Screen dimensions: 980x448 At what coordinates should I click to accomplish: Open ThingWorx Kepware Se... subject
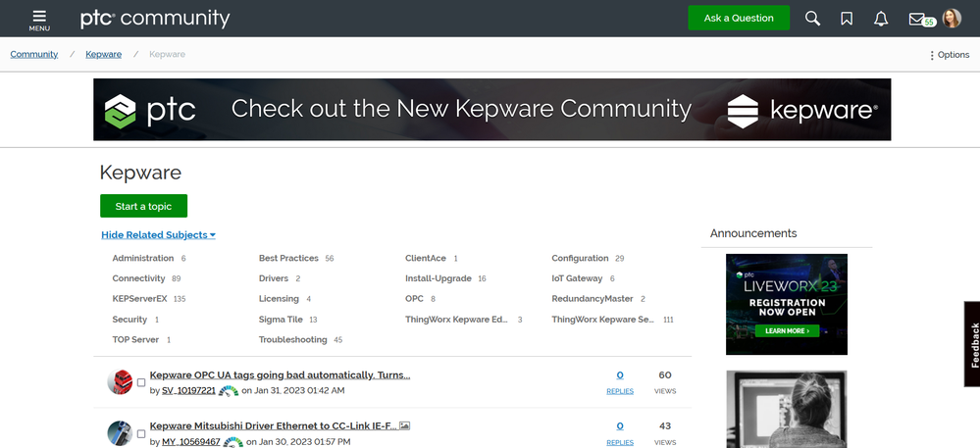click(602, 320)
